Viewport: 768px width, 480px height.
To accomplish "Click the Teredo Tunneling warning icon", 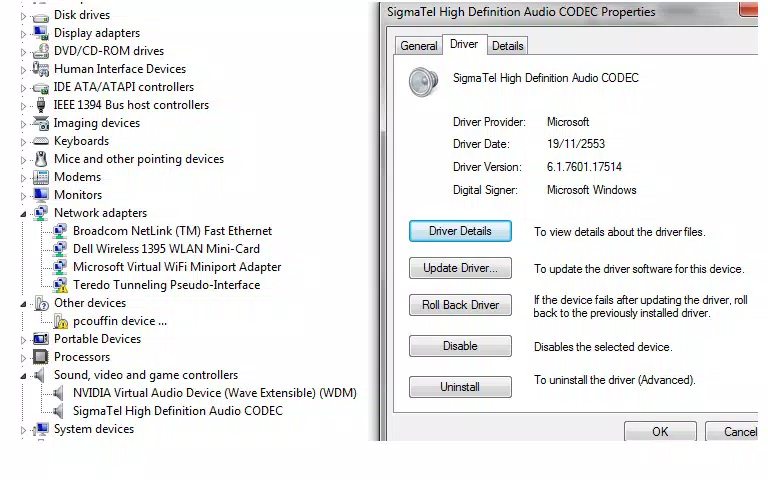I will click(x=60, y=285).
